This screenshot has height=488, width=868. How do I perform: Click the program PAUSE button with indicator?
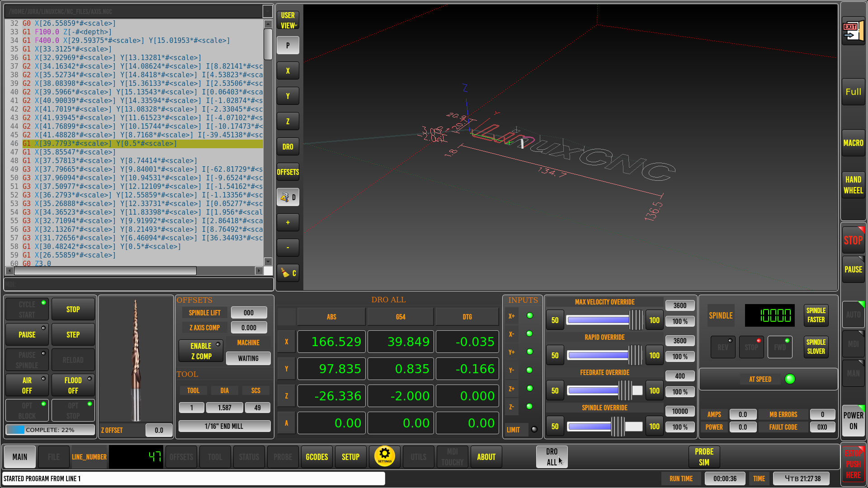tap(27, 334)
